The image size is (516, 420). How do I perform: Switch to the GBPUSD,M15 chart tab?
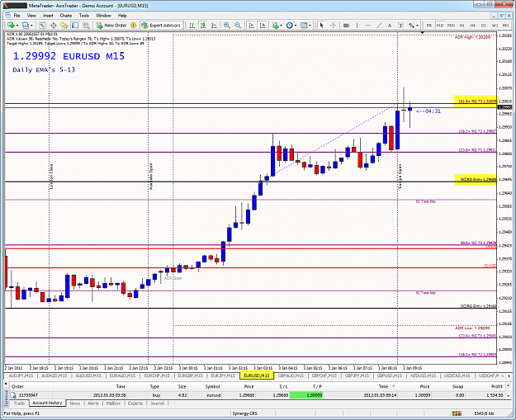pos(390,375)
